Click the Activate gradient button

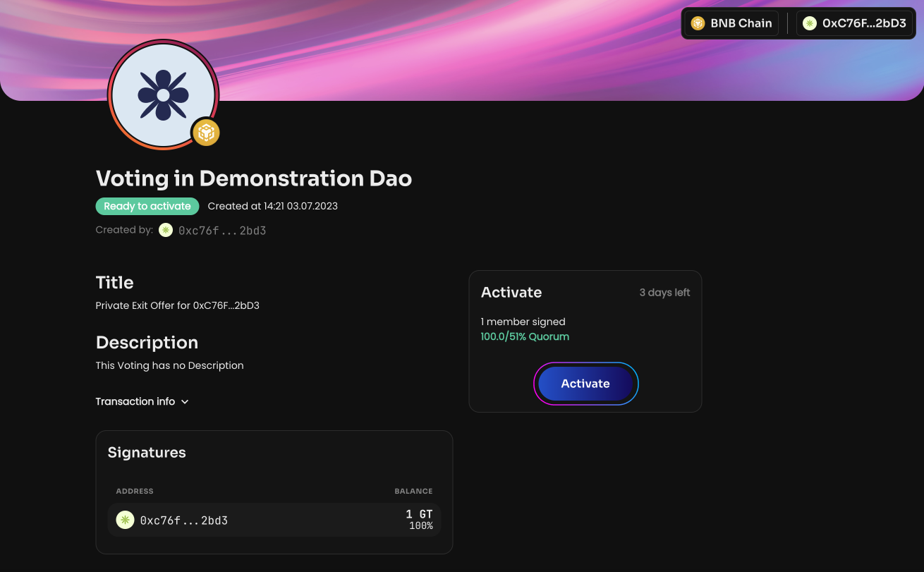click(585, 384)
